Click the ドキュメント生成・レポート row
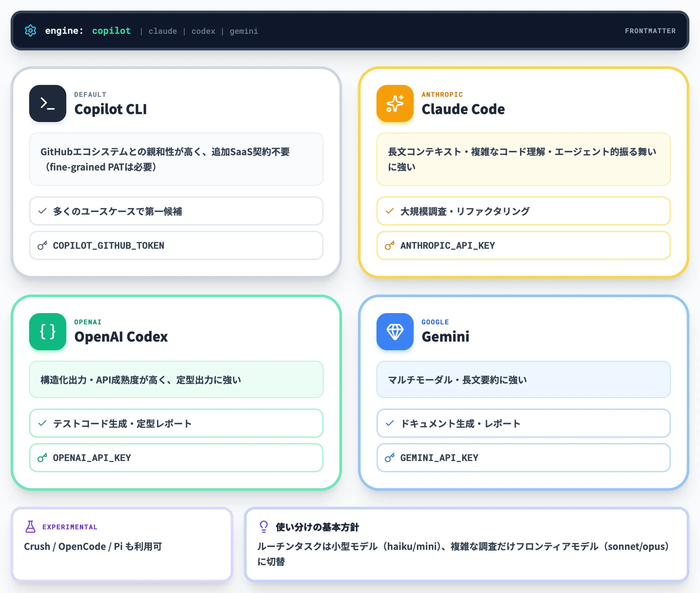This screenshot has width=700, height=593. pos(523,423)
